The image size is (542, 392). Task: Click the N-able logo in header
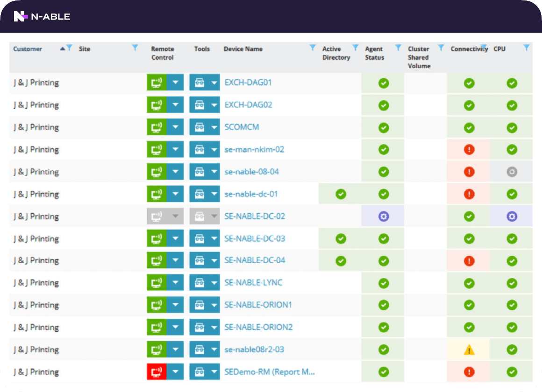(42, 16)
